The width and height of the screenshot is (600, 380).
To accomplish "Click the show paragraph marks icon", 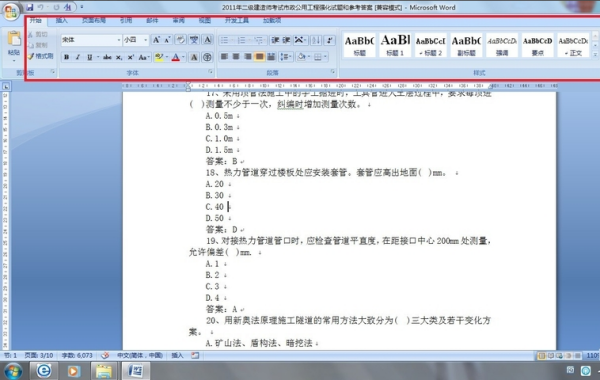I will [329, 40].
